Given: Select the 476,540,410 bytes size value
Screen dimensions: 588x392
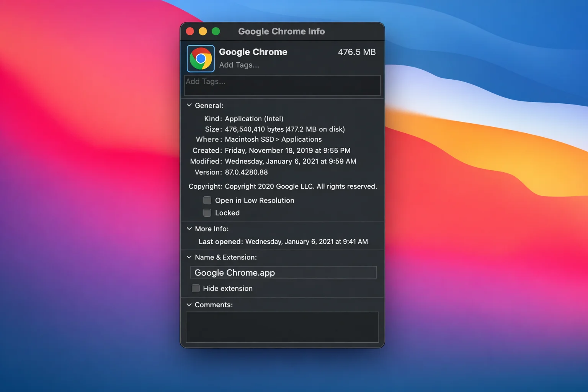Looking at the screenshot, I should click(285, 129).
